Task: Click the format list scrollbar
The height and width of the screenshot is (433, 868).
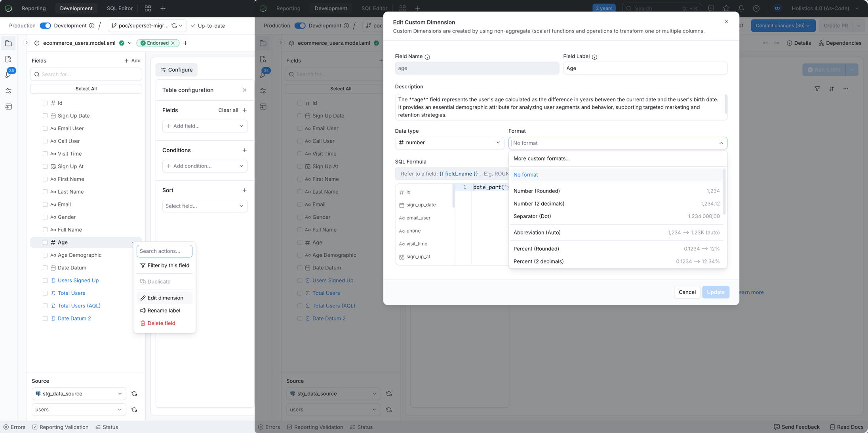Action: click(x=724, y=192)
